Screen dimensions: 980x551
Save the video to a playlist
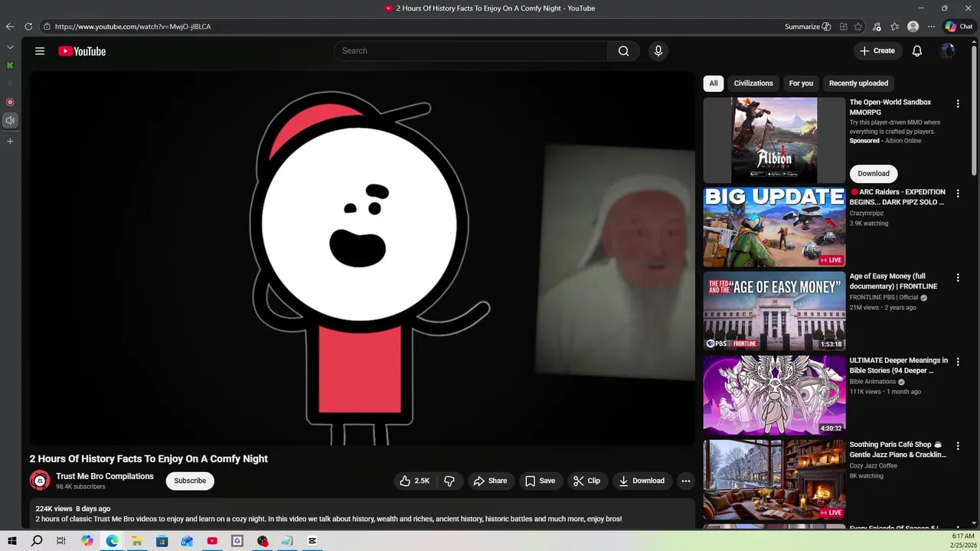pos(540,481)
